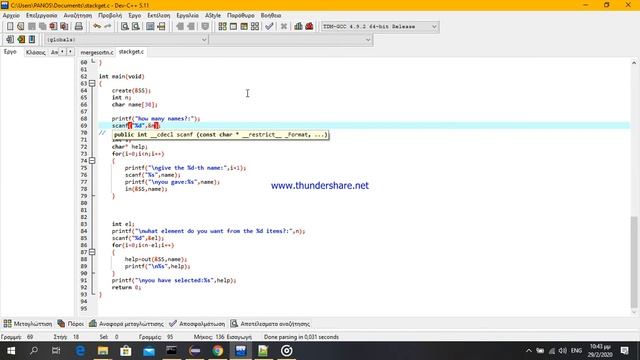Click the editor scrollbar up arrow
This screenshot has width=640, height=360.
[x=633, y=63]
